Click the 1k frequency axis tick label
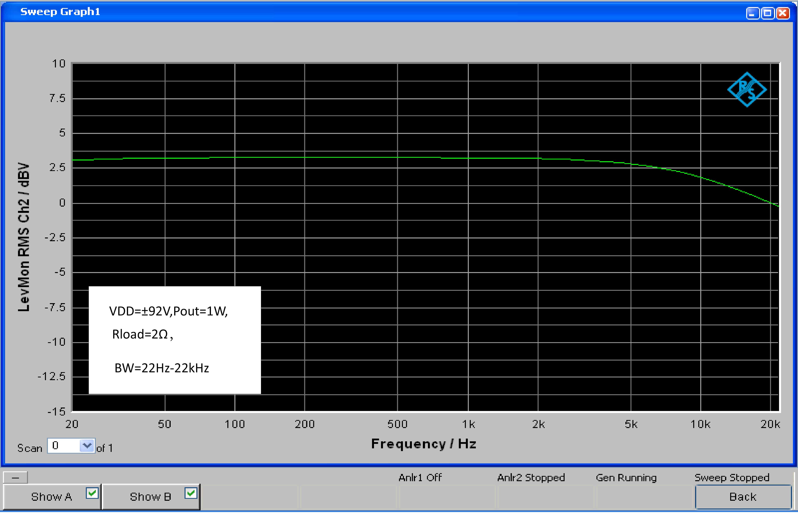This screenshot has width=798, height=532. coord(469,424)
